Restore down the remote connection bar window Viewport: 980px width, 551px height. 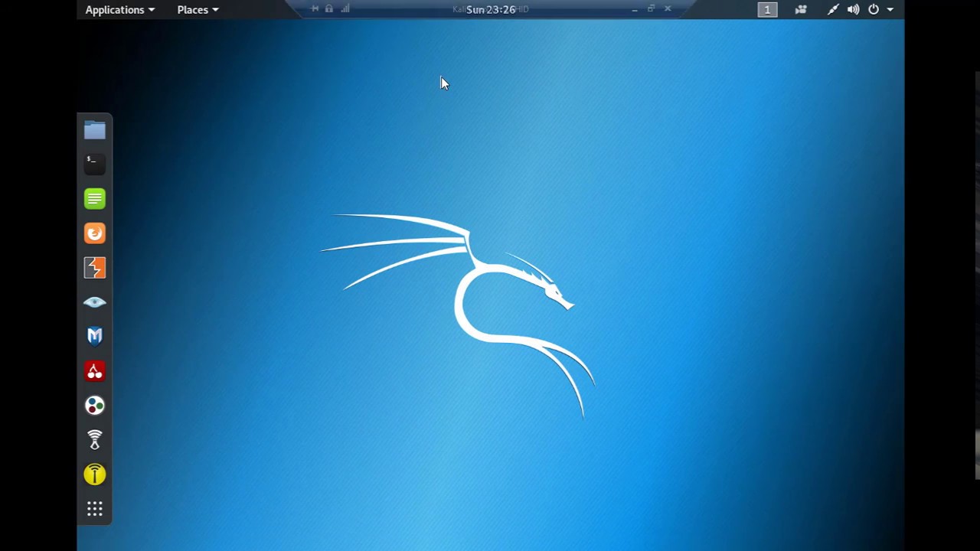pos(651,8)
